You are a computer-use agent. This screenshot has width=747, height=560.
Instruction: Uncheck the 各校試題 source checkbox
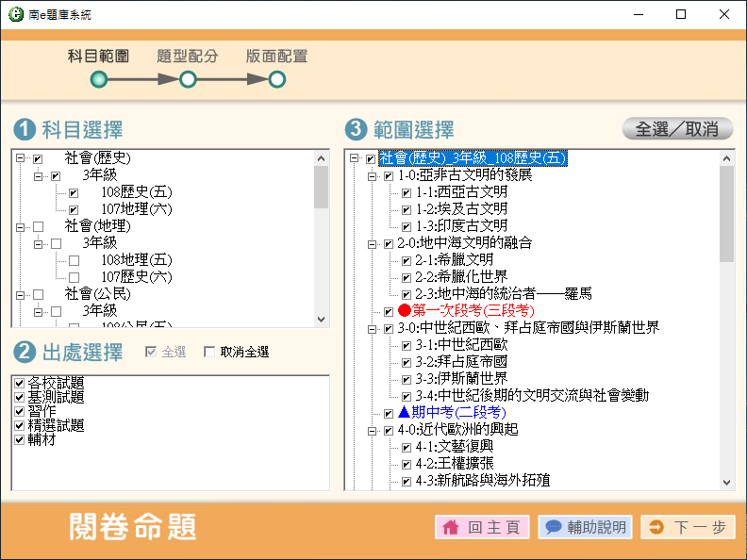(x=20, y=383)
